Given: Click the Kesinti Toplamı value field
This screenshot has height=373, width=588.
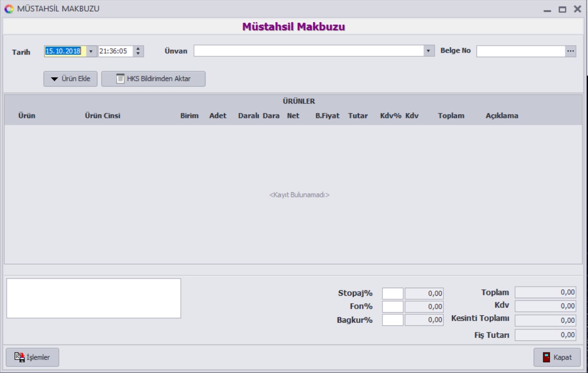Looking at the screenshot, I should [x=545, y=320].
